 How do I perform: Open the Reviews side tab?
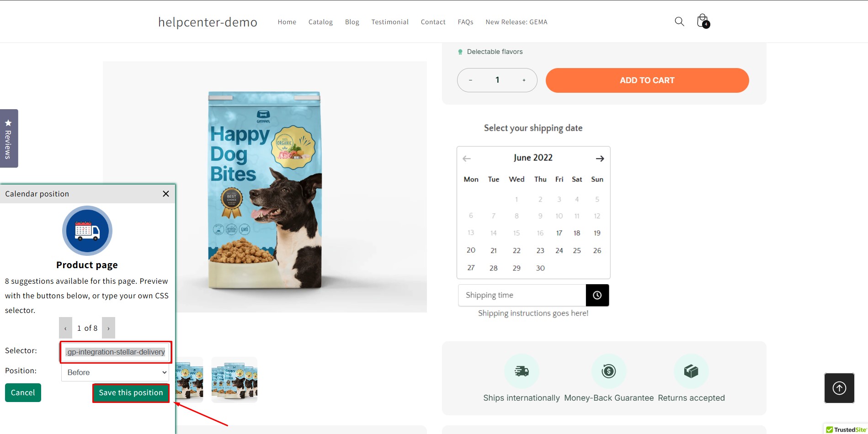pos(8,138)
